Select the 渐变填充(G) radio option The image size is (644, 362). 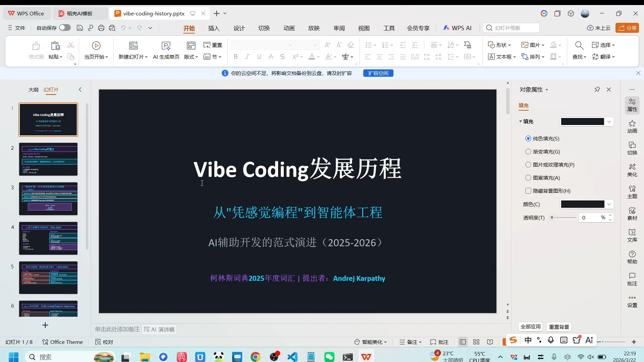tap(528, 152)
